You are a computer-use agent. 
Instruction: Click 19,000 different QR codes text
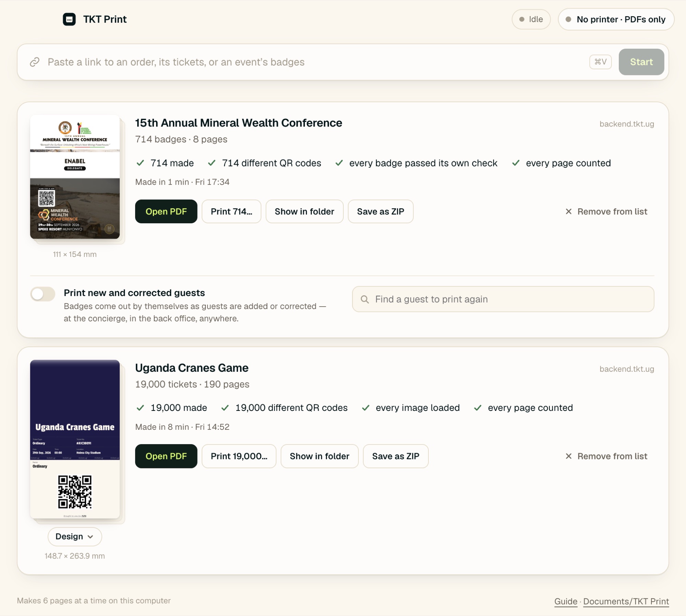tap(291, 408)
